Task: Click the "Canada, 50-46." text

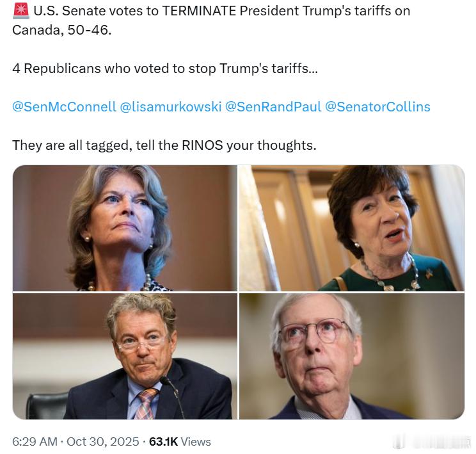Action: (62, 30)
